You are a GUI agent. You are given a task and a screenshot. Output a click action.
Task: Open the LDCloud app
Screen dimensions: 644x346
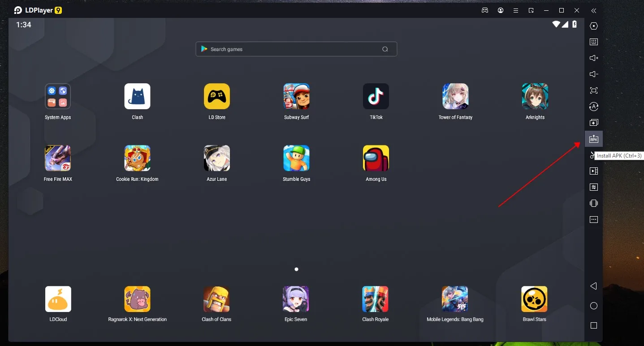click(58, 299)
